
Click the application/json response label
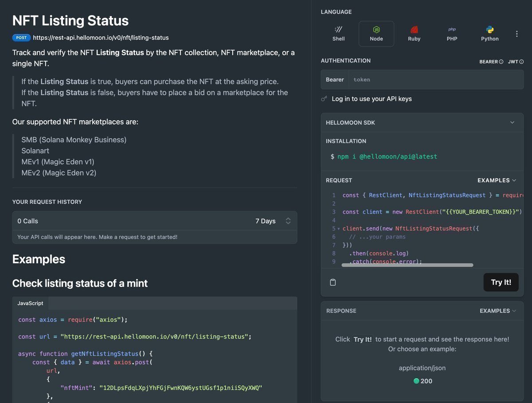pyautogui.click(x=422, y=368)
